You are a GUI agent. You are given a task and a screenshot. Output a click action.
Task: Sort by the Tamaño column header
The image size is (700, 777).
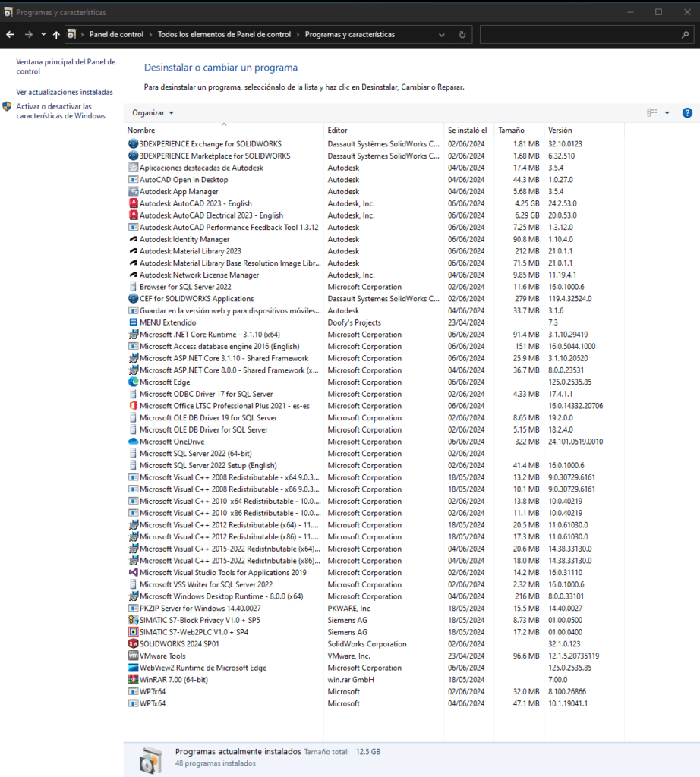[x=511, y=131]
